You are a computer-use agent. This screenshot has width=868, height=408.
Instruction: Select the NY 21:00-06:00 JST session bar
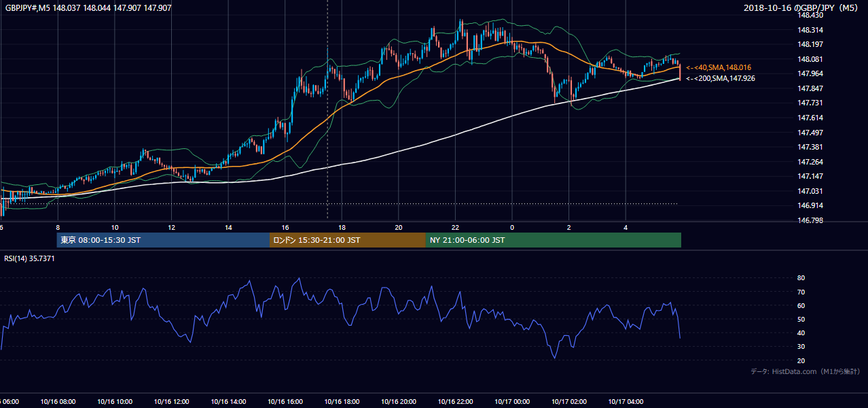[x=554, y=240]
